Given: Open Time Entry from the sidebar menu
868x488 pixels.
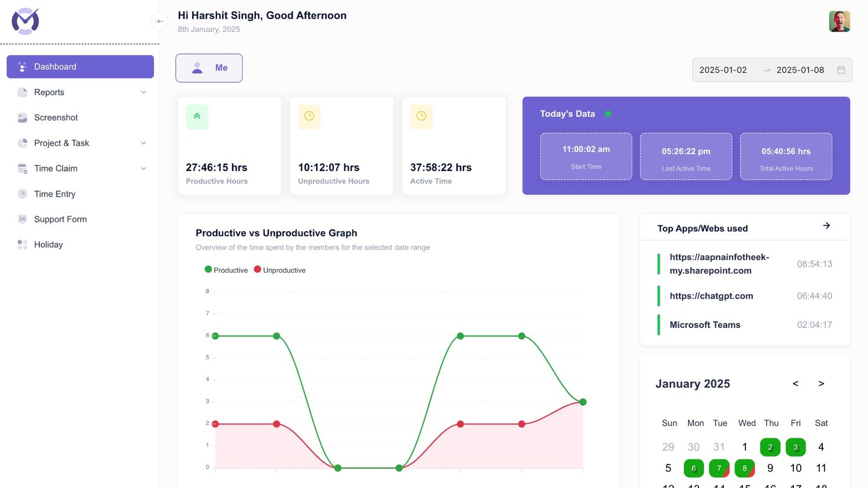Looking at the screenshot, I should [x=54, y=194].
